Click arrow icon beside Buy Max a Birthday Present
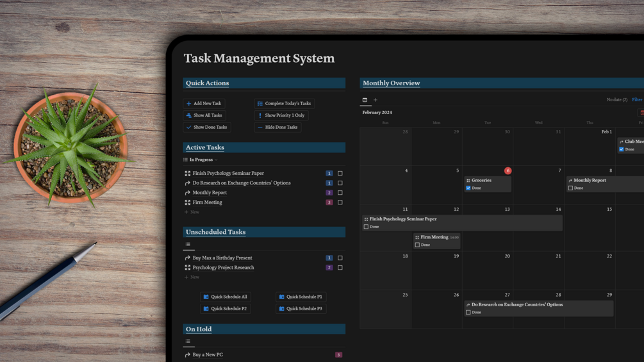Image resolution: width=644 pixels, height=362 pixels. click(187, 258)
